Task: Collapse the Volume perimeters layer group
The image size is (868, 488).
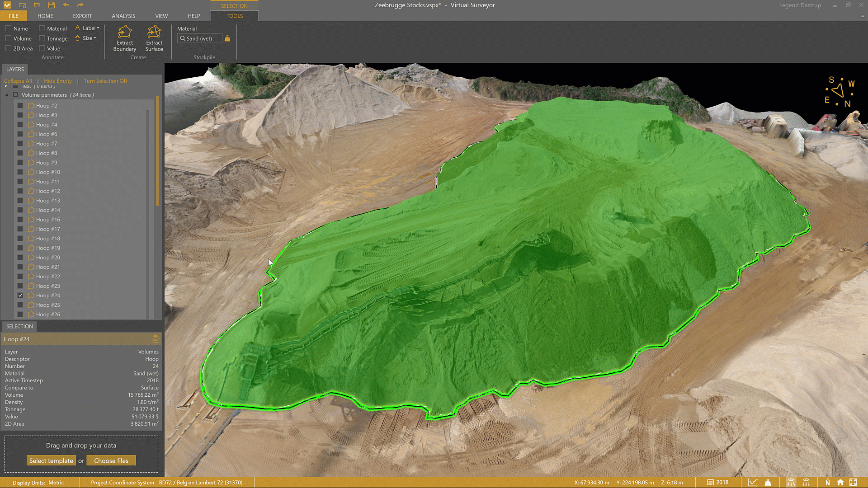Action: pyautogui.click(x=6, y=95)
